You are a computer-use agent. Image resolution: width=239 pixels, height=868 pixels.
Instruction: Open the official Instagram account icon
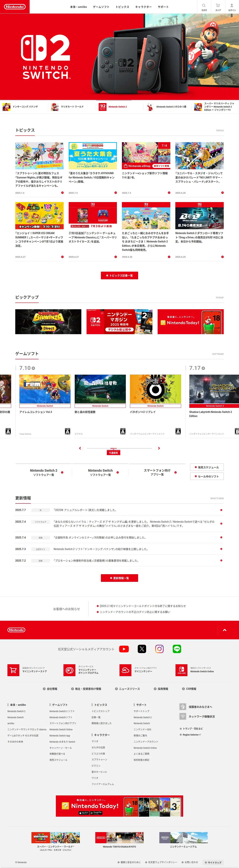pos(160,649)
